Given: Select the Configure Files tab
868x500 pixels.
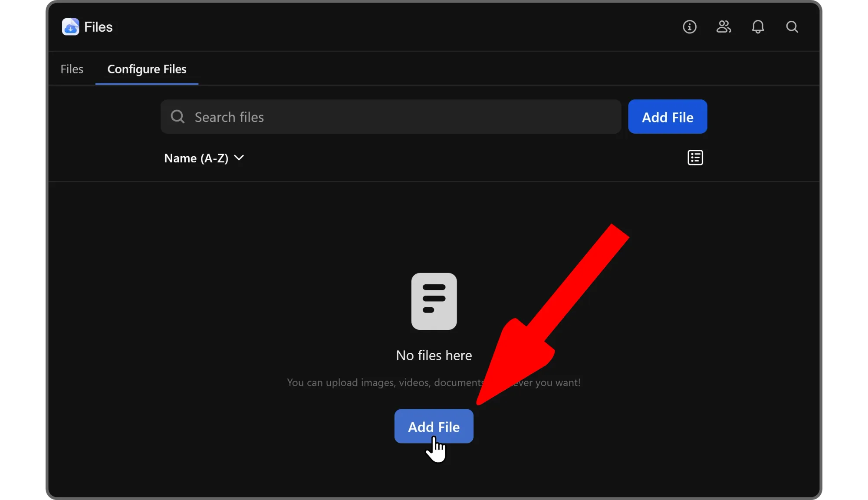Looking at the screenshot, I should pos(147,69).
